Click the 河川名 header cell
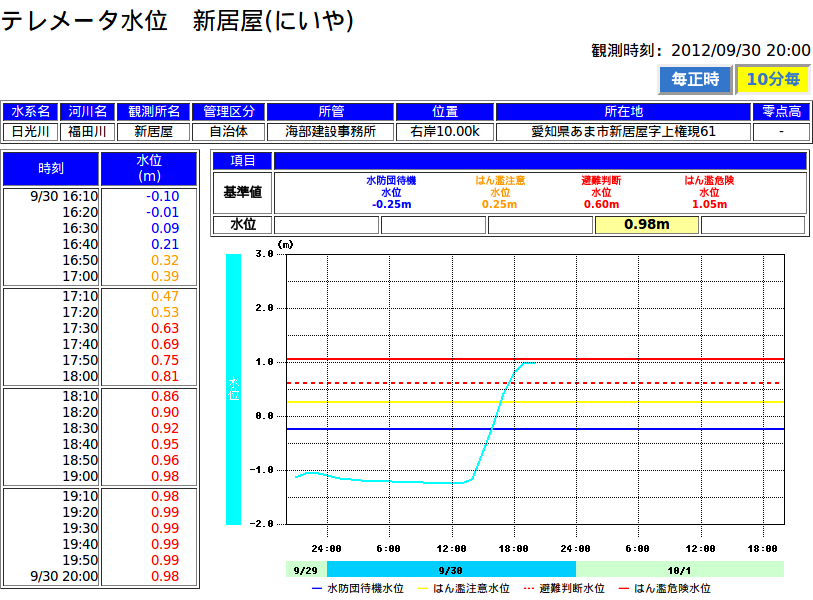The width and height of the screenshot is (813, 600). [x=86, y=112]
